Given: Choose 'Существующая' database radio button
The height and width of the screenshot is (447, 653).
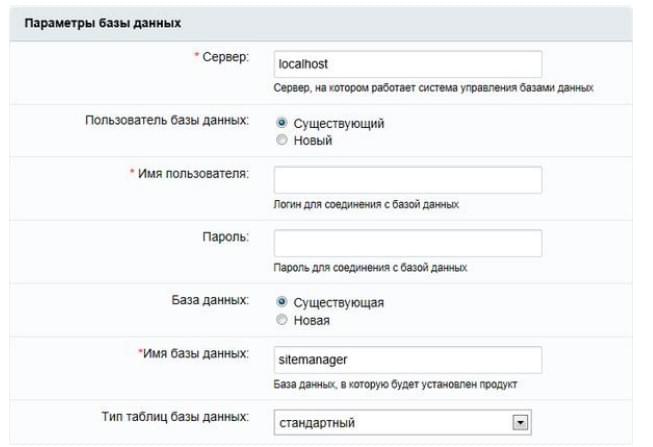Looking at the screenshot, I should [x=282, y=302].
